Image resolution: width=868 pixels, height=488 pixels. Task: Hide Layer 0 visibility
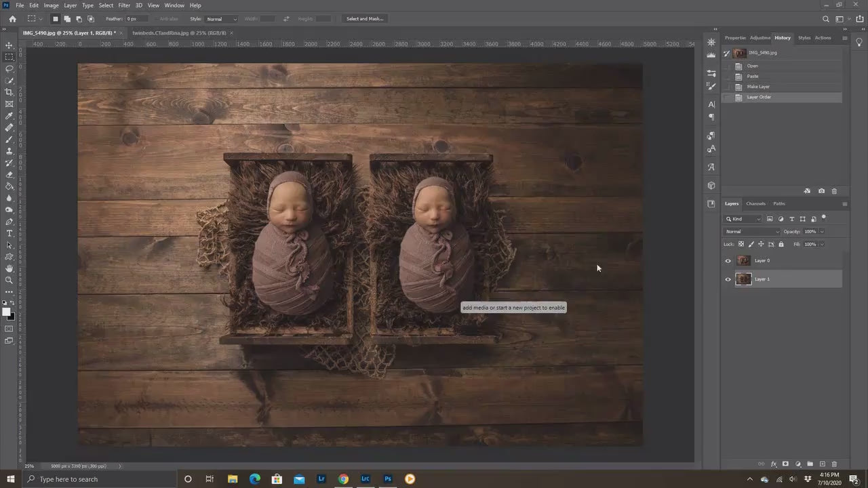(728, 260)
